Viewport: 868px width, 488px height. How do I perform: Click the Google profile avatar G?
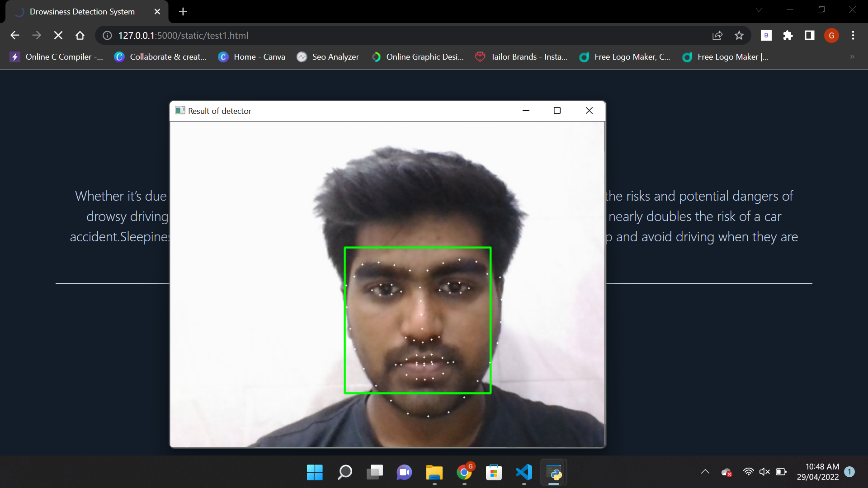831,35
